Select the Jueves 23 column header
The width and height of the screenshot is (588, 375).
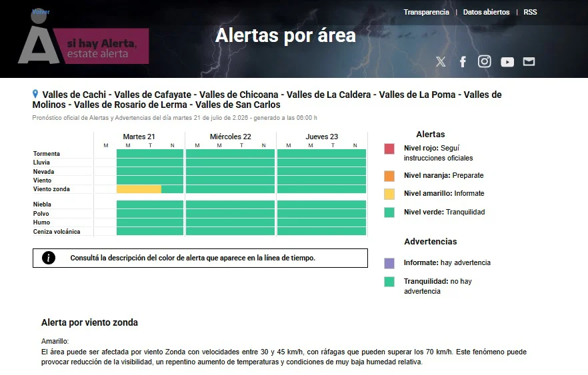pyautogui.click(x=321, y=137)
